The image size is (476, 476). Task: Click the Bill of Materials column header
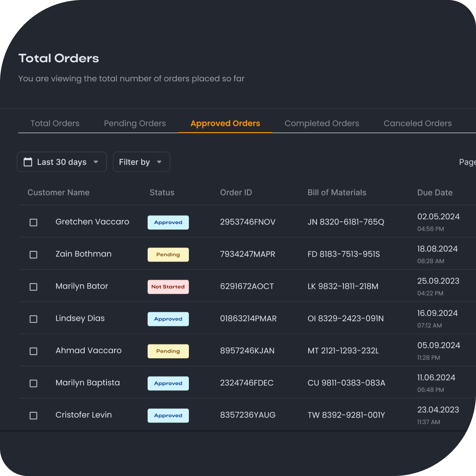337,193
